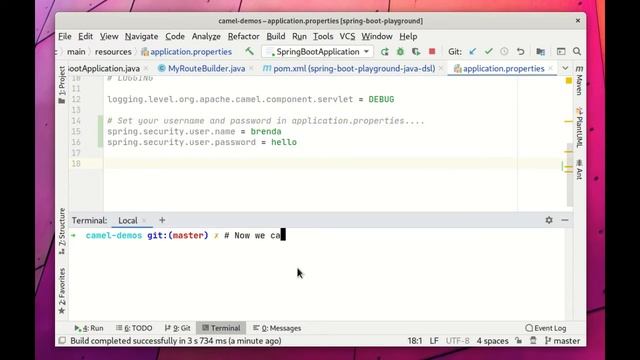
Task: Open the Event Log
Action: (546, 328)
